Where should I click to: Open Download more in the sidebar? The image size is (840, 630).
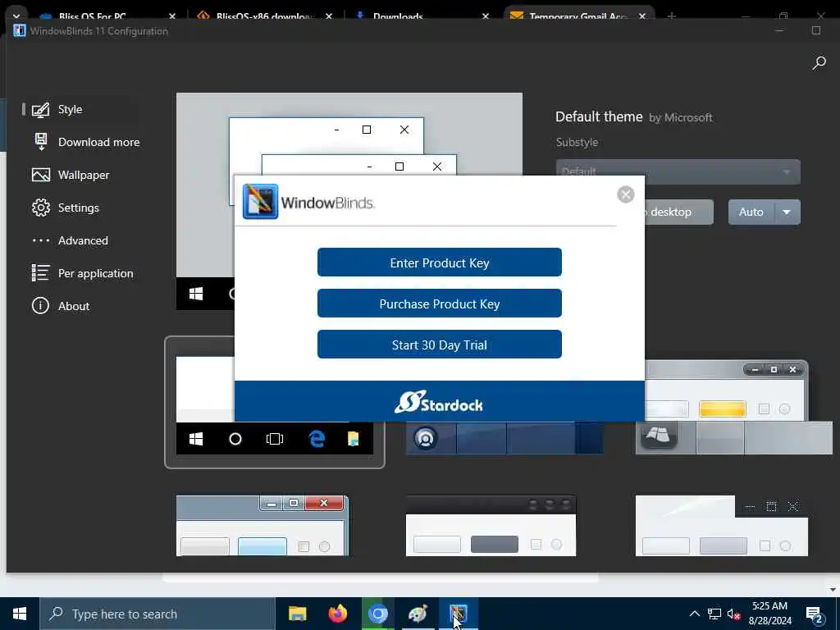pos(98,142)
